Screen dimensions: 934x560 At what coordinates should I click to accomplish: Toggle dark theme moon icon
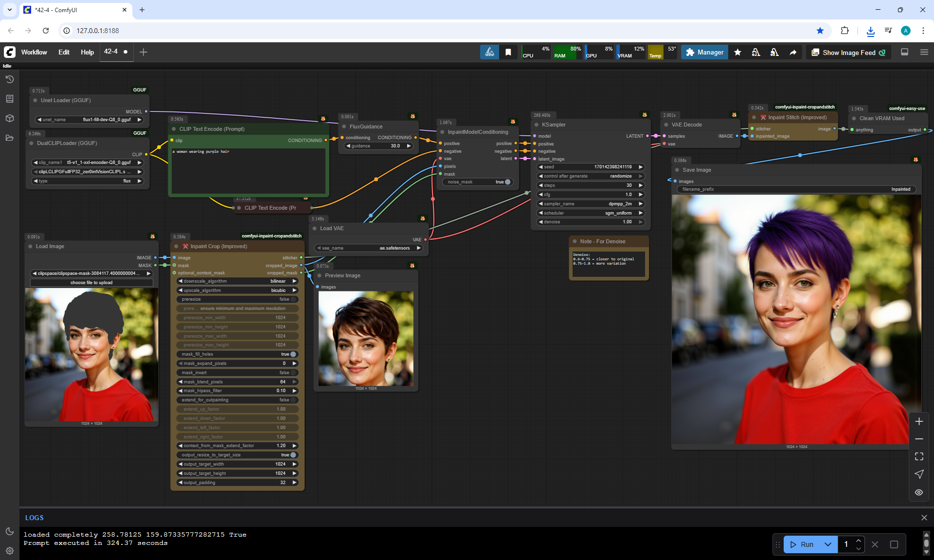[x=10, y=531]
